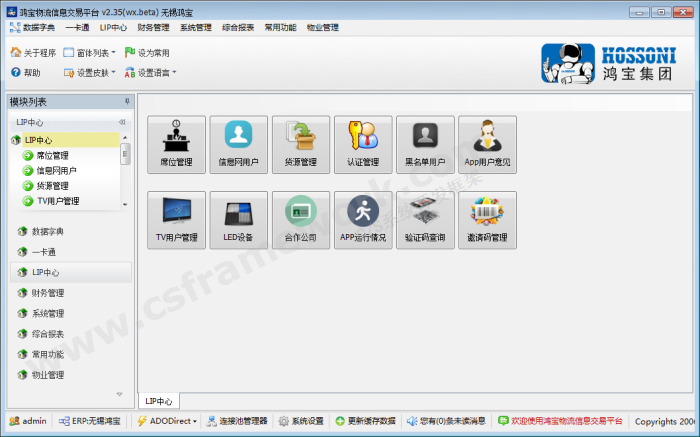Open App用户意见 feedback module
The height and width of the screenshot is (437, 700).
(x=487, y=145)
